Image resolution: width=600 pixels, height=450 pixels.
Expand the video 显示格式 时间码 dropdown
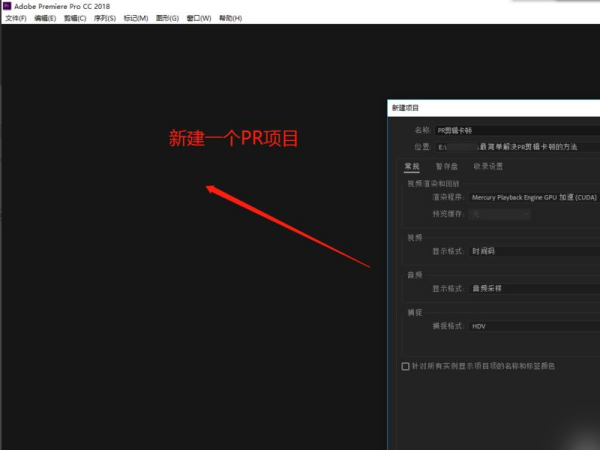pos(532,251)
